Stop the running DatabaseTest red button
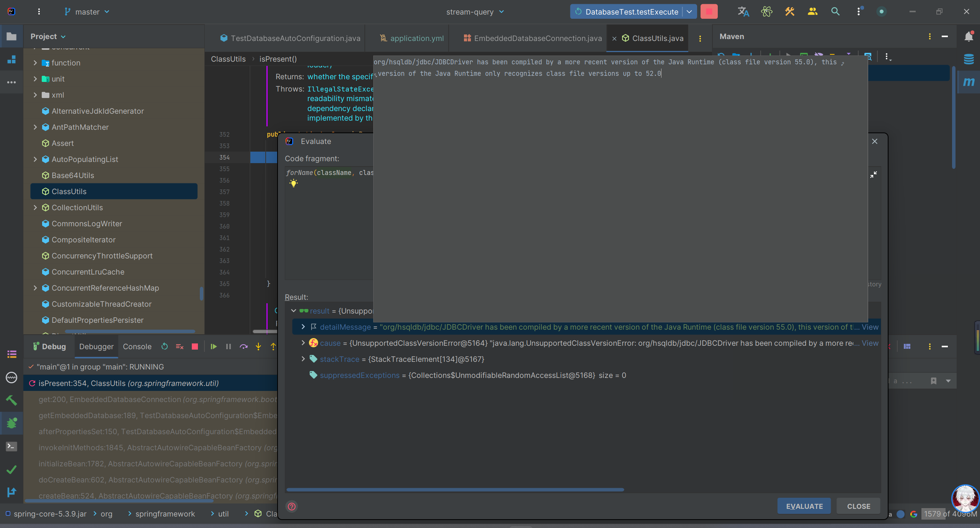 [709, 12]
